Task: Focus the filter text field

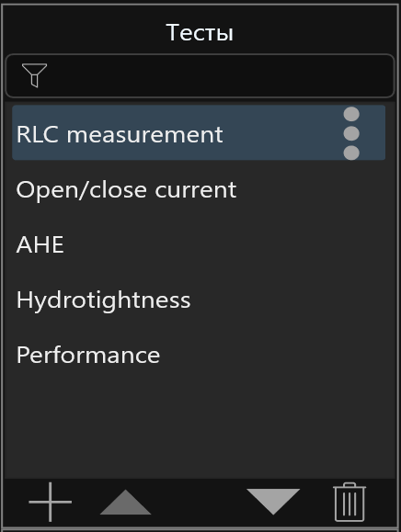Action: (x=200, y=75)
